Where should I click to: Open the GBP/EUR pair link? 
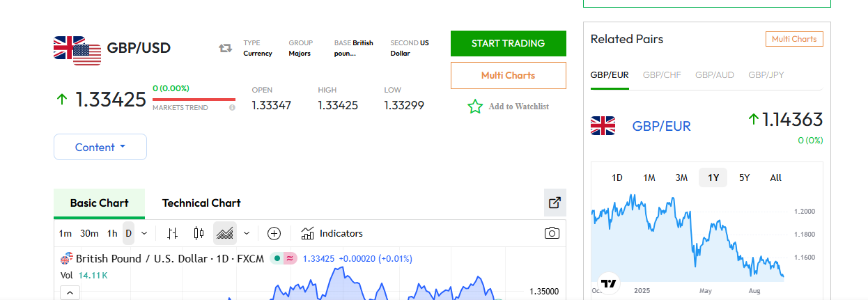click(x=661, y=126)
